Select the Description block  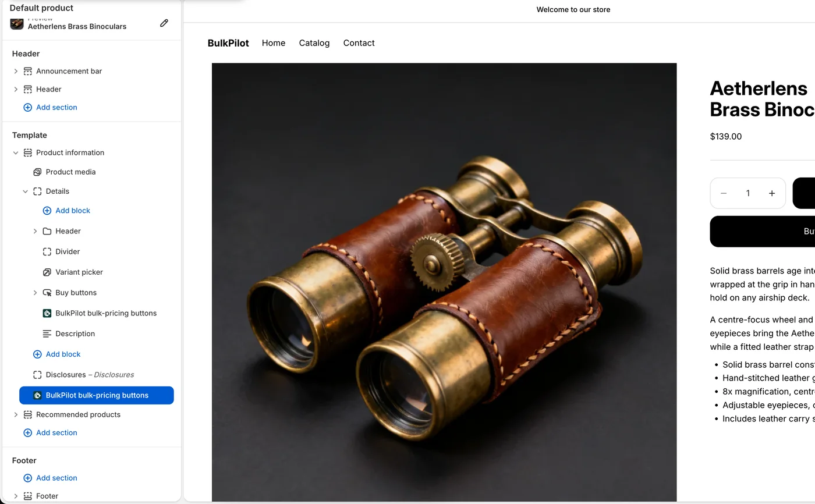[x=75, y=333]
